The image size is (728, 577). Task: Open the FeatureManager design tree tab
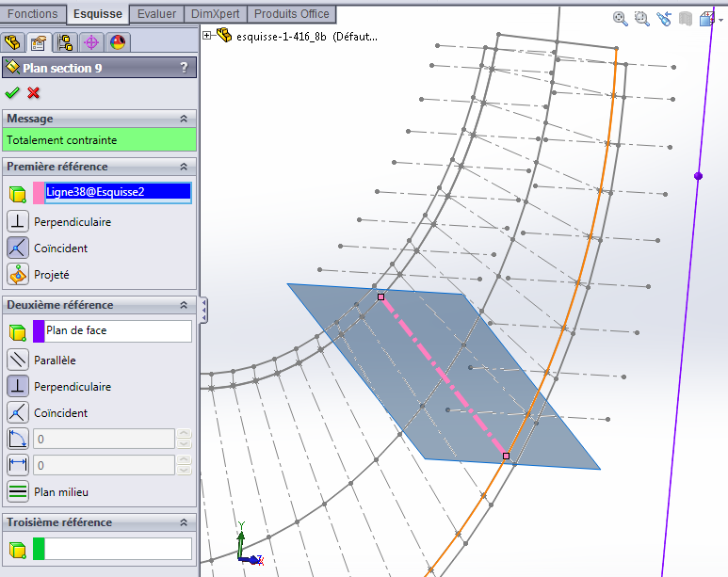(x=12, y=42)
